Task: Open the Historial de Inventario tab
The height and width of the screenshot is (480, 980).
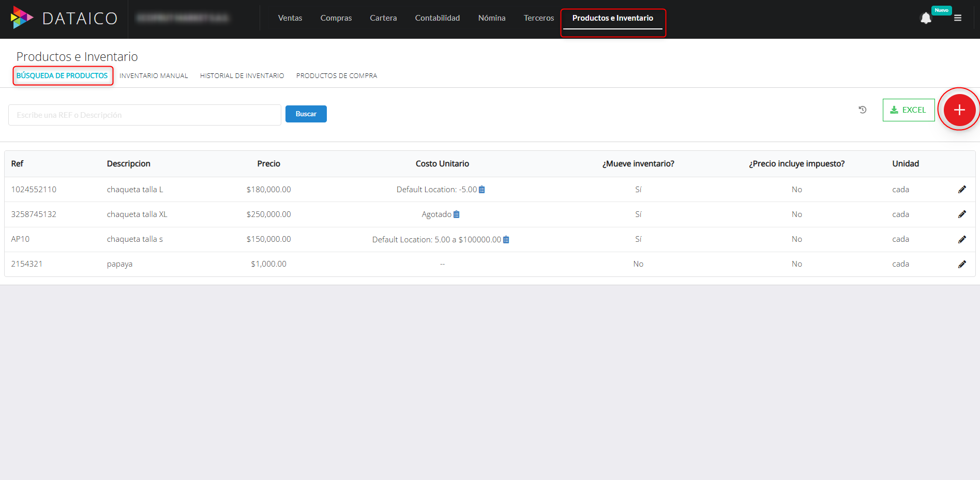Action: pyautogui.click(x=242, y=75)
